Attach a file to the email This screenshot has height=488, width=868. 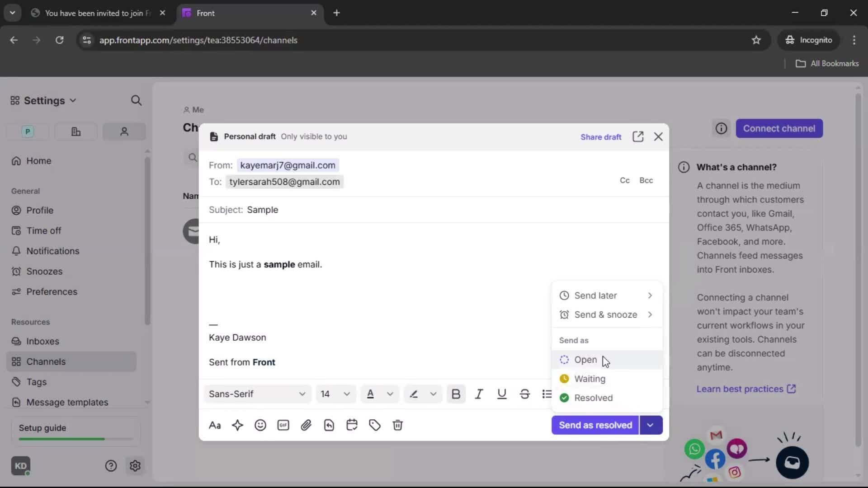(x=307, y=425)
